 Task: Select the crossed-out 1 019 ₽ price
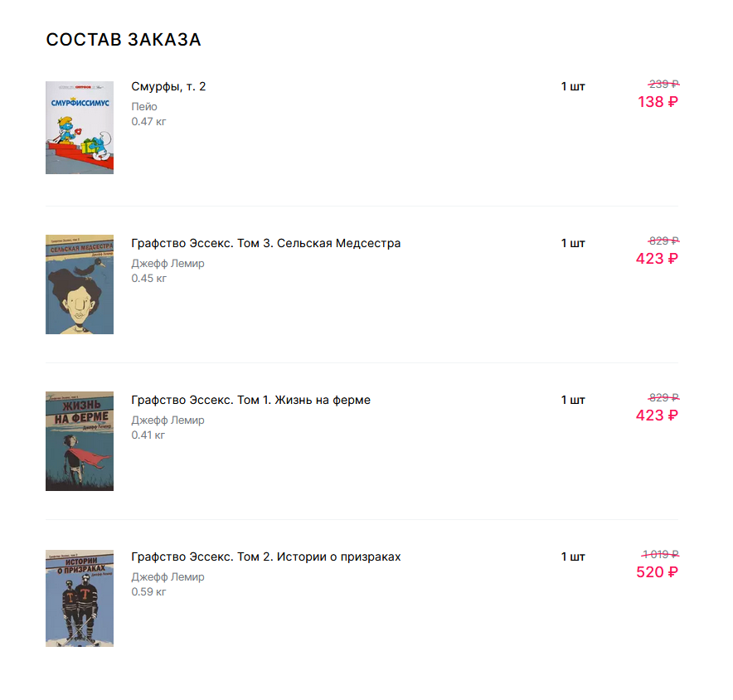pos(660,554)
